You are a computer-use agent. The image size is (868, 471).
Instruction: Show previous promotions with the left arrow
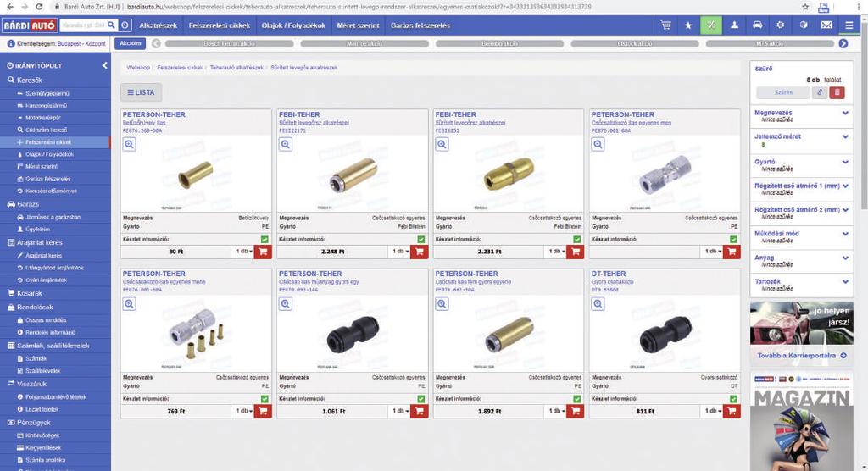click(156, 44)
